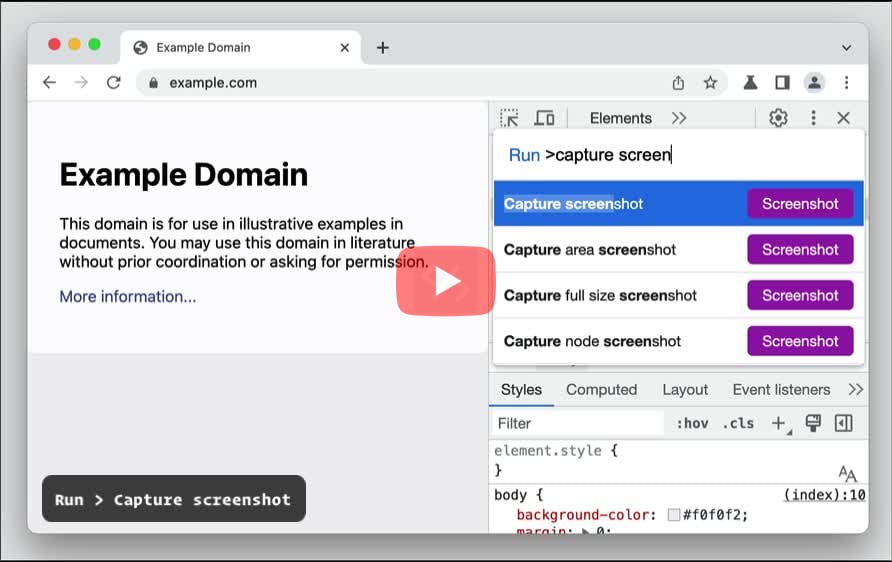Switch to the Elements panel tab
The height and width of the screenshot is (562, 892).
[621, 118]
